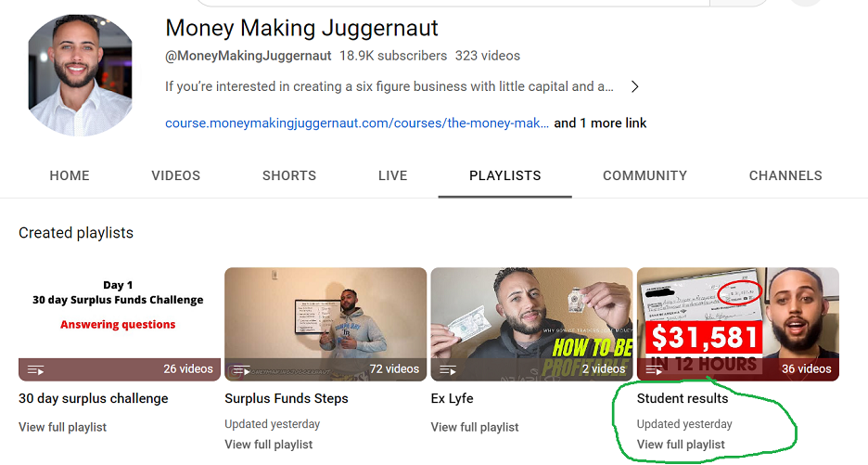
Task: Click the "Student results" playlist title
Action: click(683, 398)
